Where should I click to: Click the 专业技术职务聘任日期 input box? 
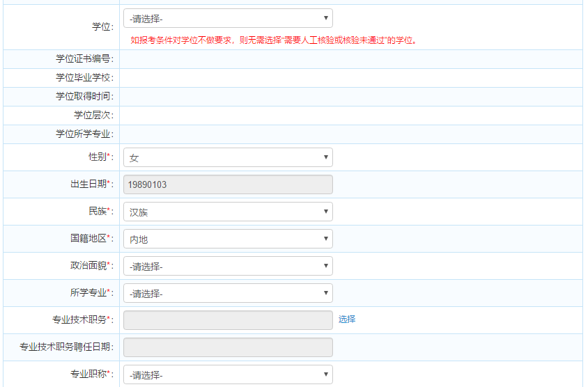(228, 347)
